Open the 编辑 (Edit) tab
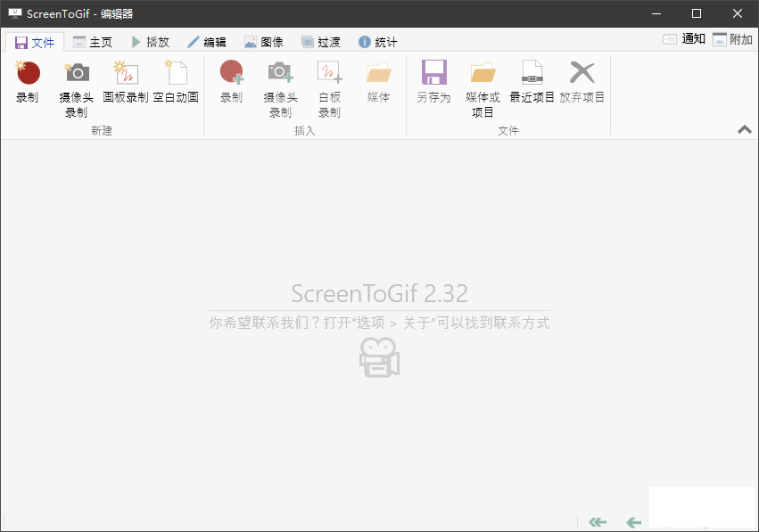The image size is (759, 532). [207, 42]
